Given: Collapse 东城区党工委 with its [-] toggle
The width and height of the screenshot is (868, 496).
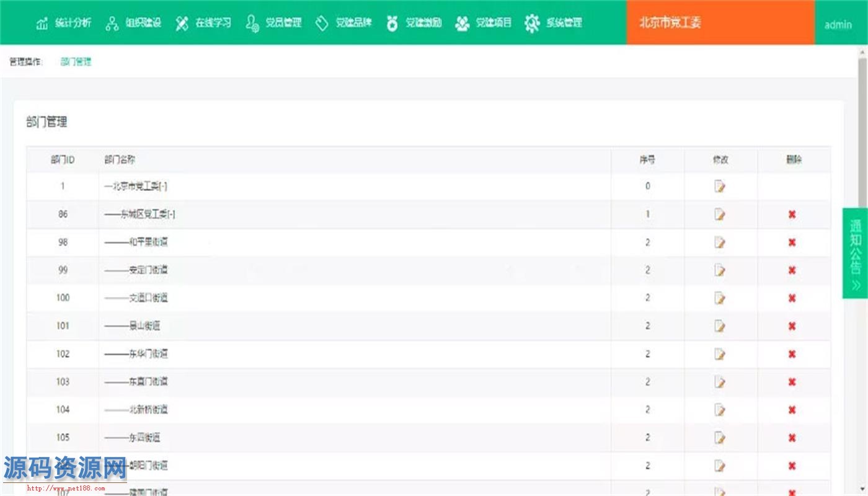Looking at the screenshot, I should pos(171,215).
